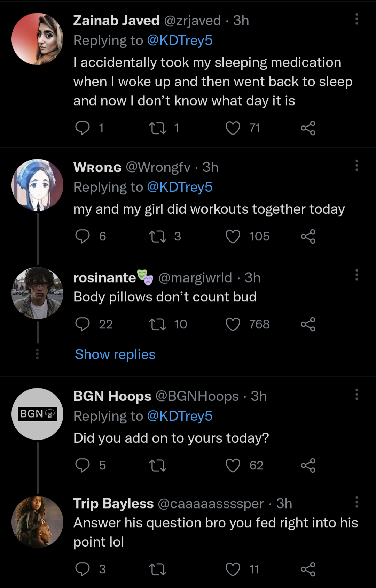
Task: Share Zainab Javed's tweet
Action: click(x=308, y=128)
